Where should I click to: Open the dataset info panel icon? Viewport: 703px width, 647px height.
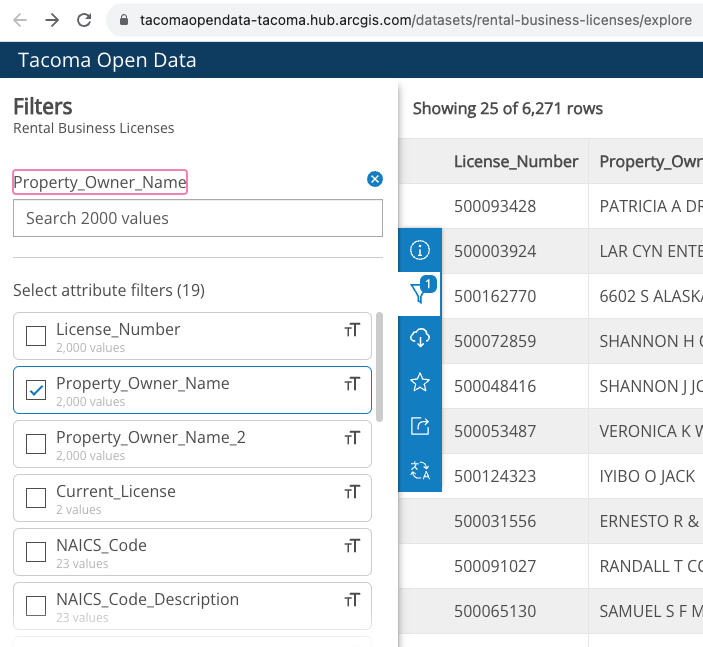pyautogui.click(x=420, y=250)
